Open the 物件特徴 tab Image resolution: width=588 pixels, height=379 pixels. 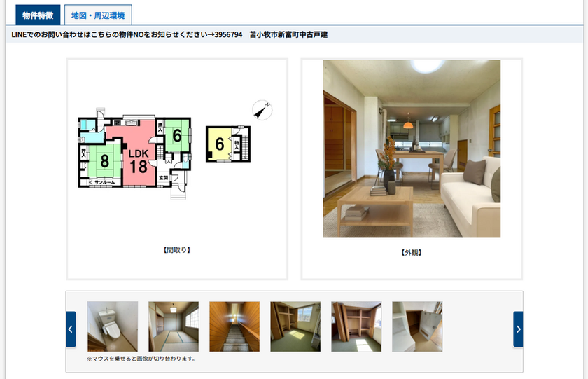38,15
